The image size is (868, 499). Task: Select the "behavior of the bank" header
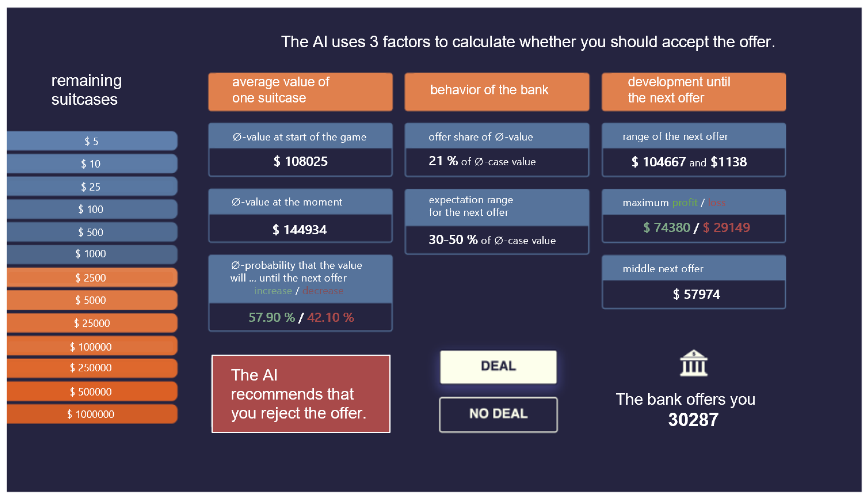(497, 91)
